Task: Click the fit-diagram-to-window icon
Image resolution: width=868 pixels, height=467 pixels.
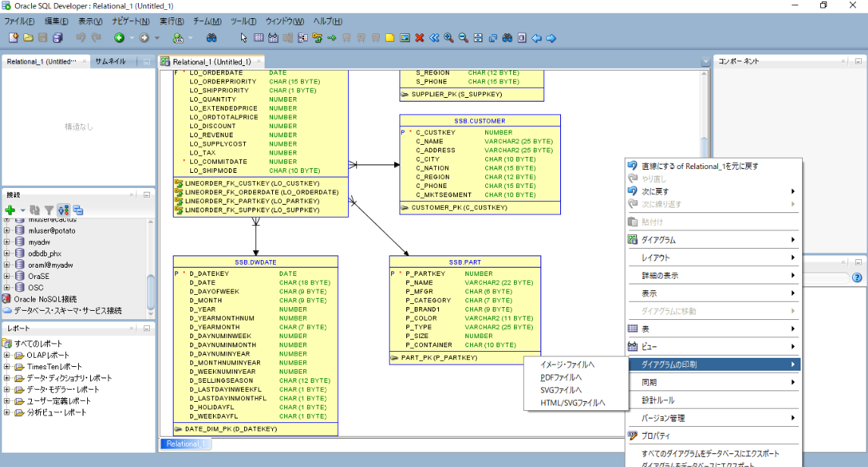Action: (477, 37)
